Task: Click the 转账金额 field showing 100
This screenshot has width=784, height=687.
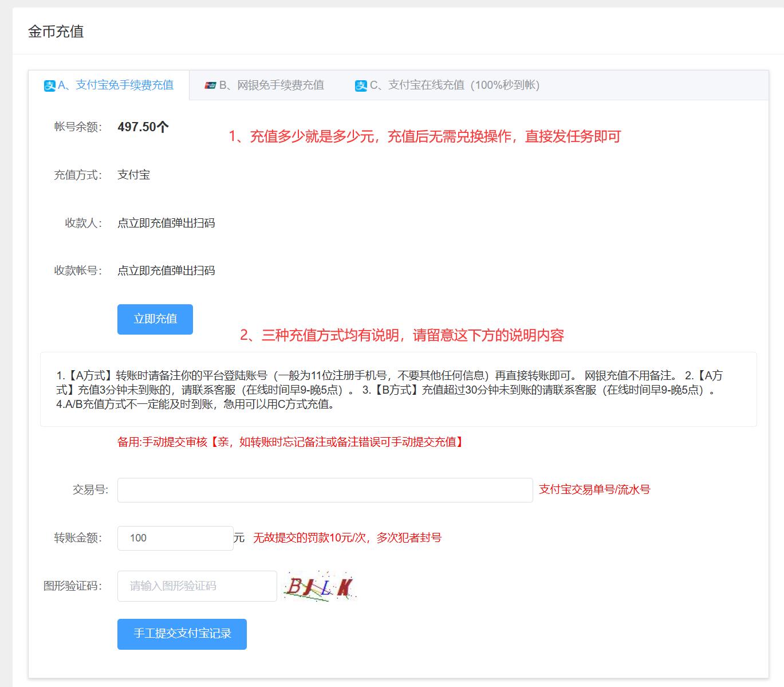Action: pos(175,538)
